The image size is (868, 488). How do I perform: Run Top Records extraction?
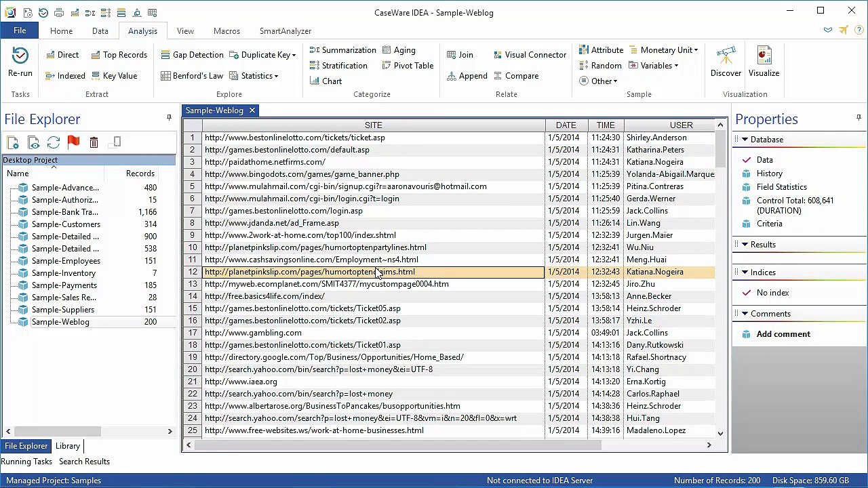point(119,55)
